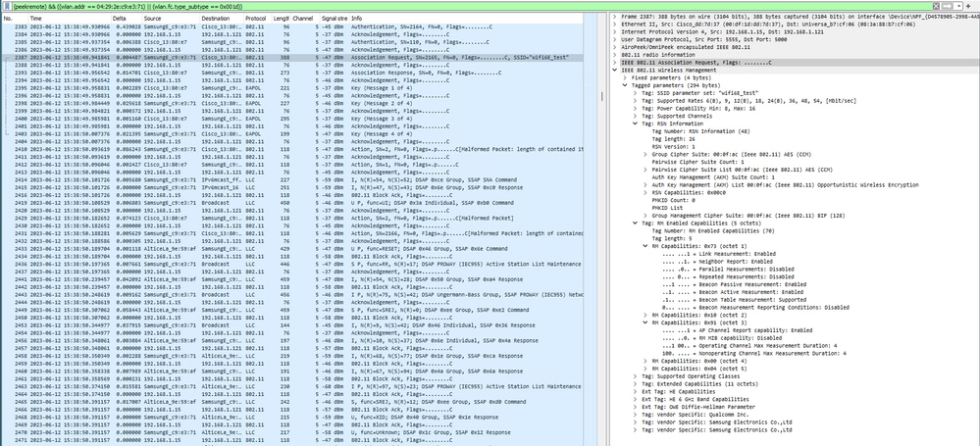The height and width of the screenshot is (446, 980).
Task: Expand Tag: Supported Channels row
Action: pos(636,117)
